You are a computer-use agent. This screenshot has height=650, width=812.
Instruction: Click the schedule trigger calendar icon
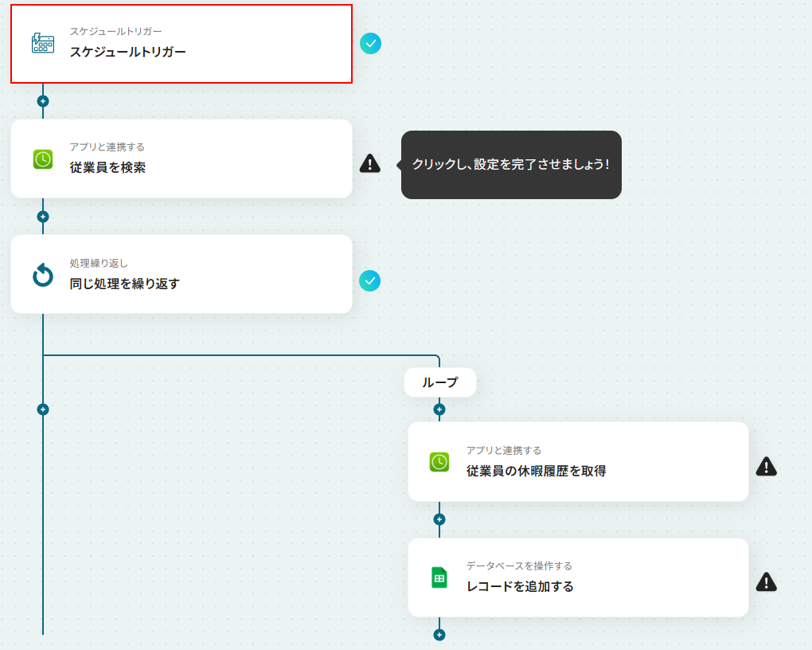42,43
